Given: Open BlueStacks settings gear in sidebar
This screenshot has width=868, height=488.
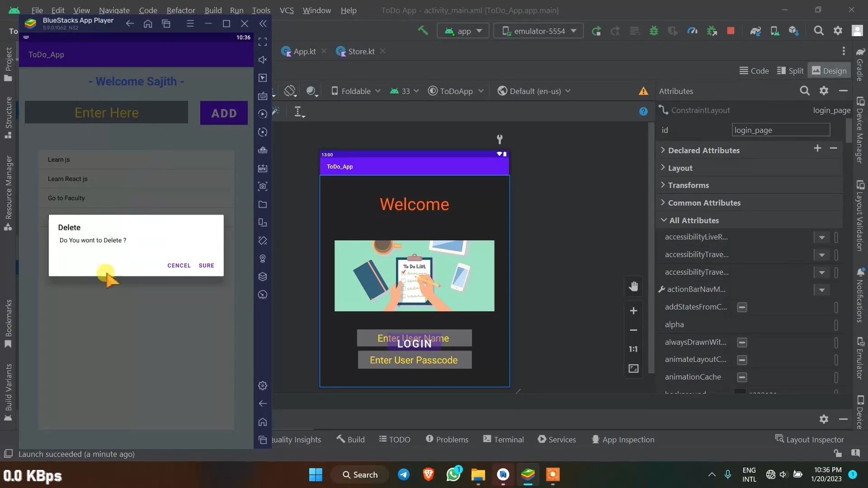Looking at the screenshot, I should click(x=263, y=385).
